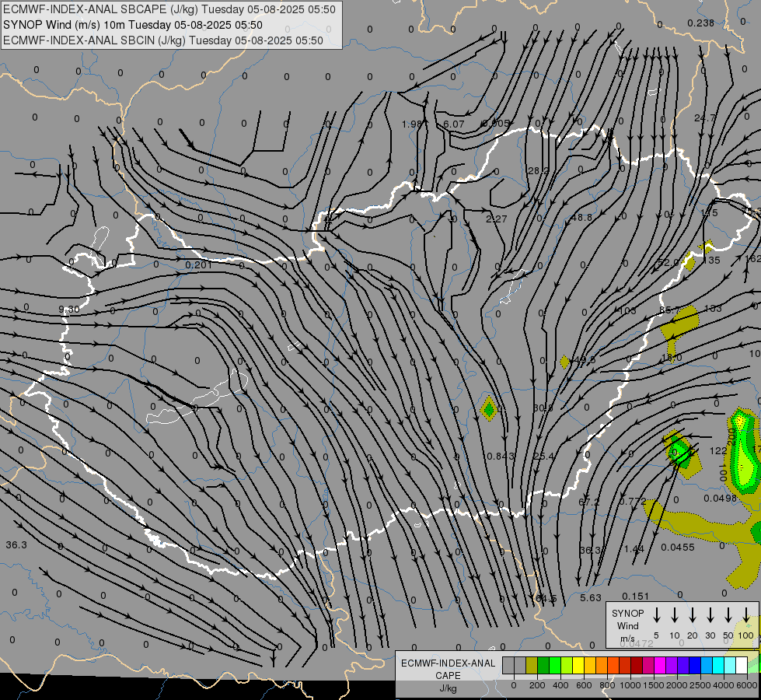Click the map value 1.44
This screenshot has height=700, width=761.
634,549
